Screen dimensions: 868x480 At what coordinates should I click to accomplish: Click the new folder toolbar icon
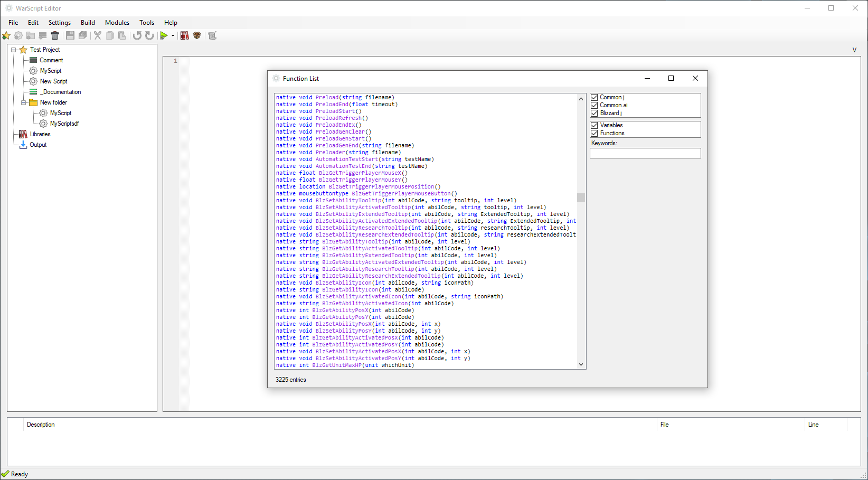click(31, 35)
